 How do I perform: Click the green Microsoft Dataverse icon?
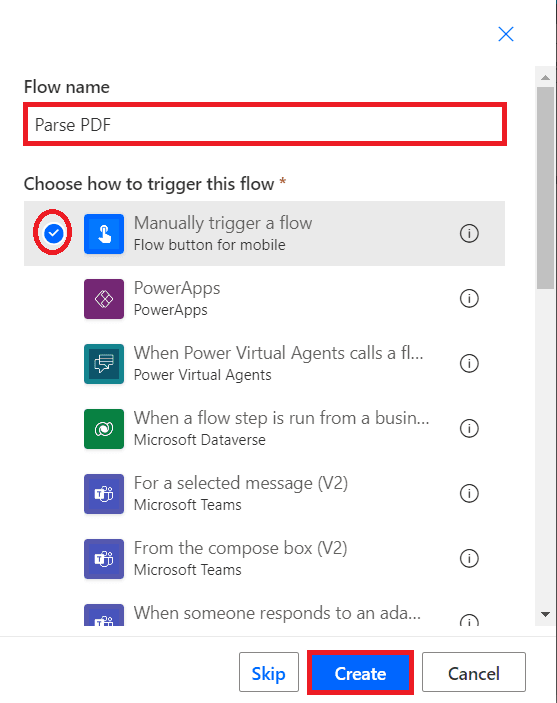tap(104, 429)
